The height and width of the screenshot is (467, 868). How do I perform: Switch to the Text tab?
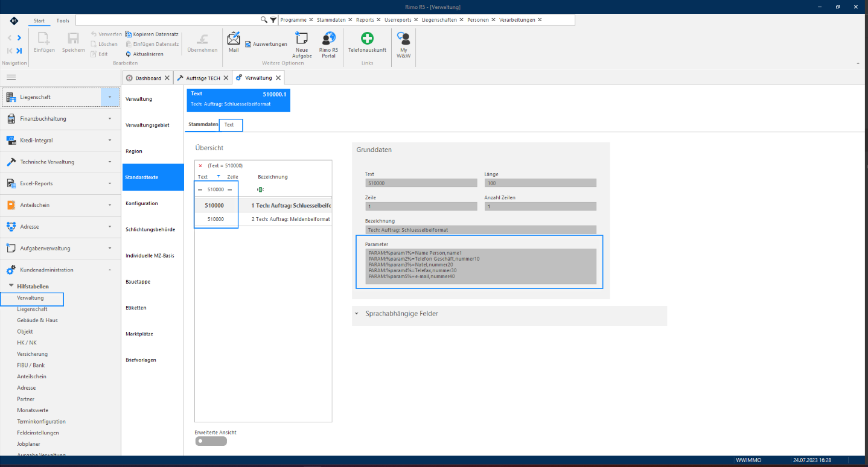(x=229, y=125)
